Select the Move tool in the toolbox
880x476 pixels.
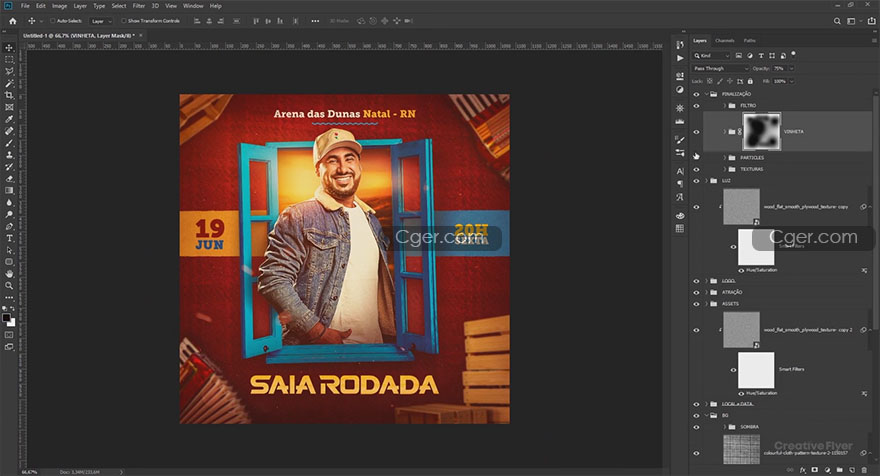(9, 48)
